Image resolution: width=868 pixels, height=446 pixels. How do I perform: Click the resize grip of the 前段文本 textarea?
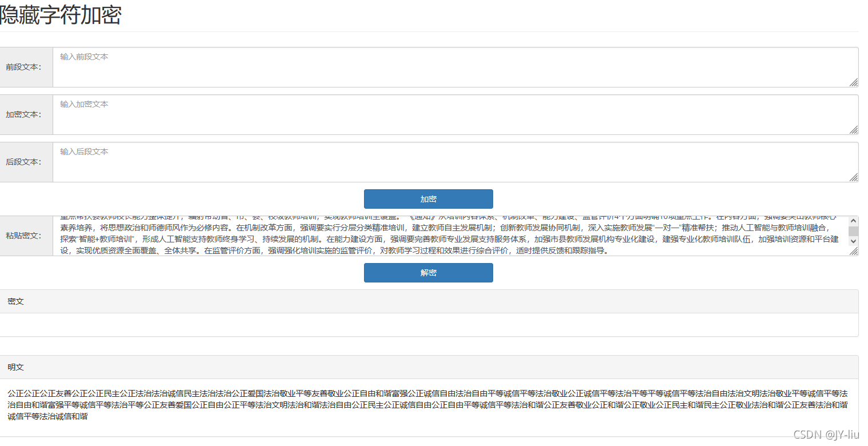click(854, 83)
